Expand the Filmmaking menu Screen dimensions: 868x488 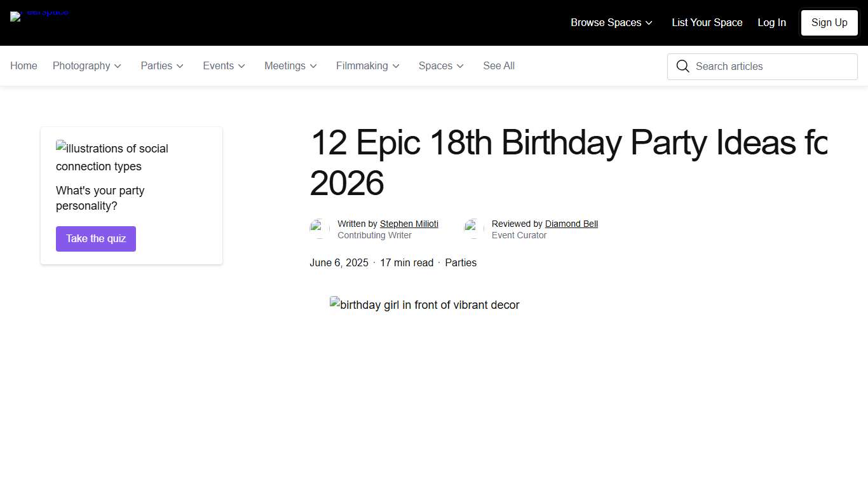[x=367, y=65]
